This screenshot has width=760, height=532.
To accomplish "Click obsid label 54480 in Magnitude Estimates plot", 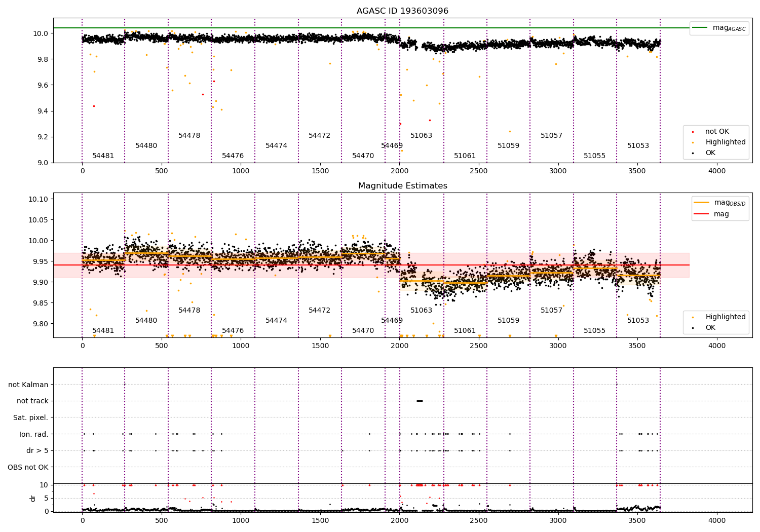I will [146, 321].
